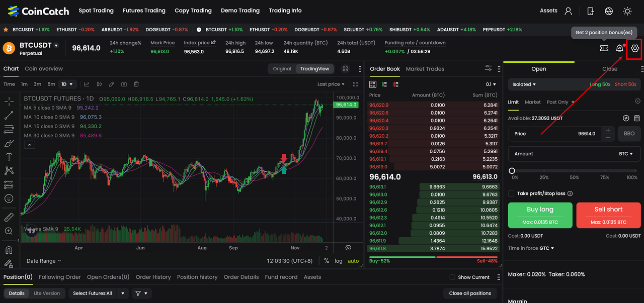Click the Price input field
The image size is (644, 303).
(x=553, y=134)
